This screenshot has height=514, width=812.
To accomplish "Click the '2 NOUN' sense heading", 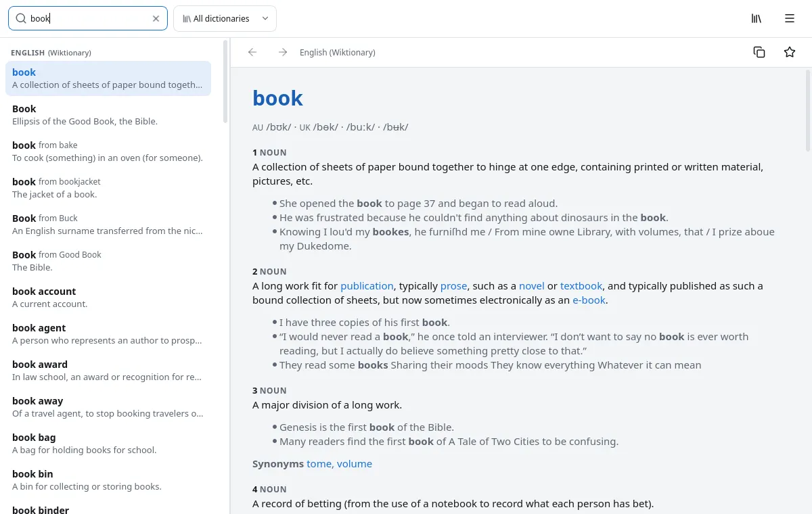I will 269,272.
